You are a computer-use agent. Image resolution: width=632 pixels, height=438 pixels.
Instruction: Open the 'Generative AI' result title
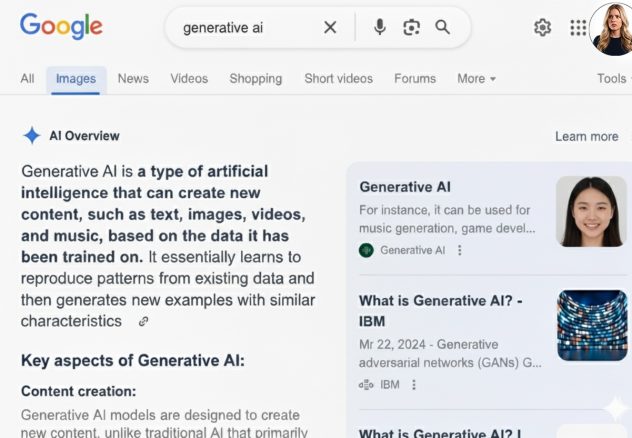click(405, 187)
